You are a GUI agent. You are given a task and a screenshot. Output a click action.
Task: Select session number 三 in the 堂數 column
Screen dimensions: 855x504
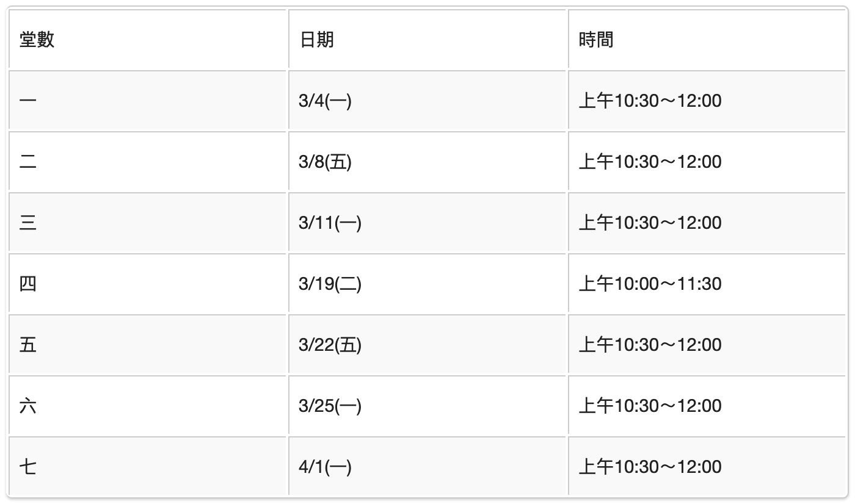tap(28, 223)
